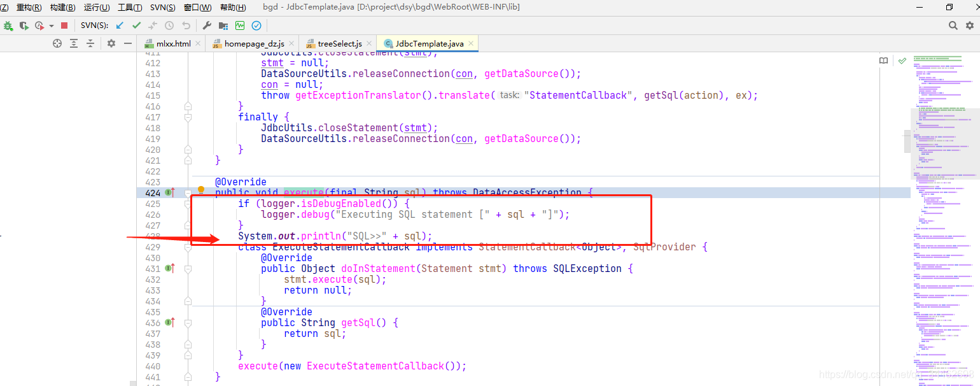
Task: Click implements gutter marker on line 431
Action: 170,268
